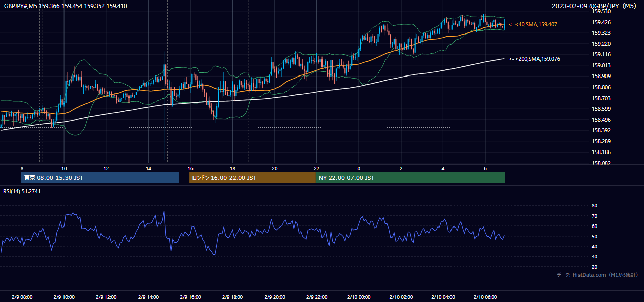Click price axis value 158.909

[601, 77]
